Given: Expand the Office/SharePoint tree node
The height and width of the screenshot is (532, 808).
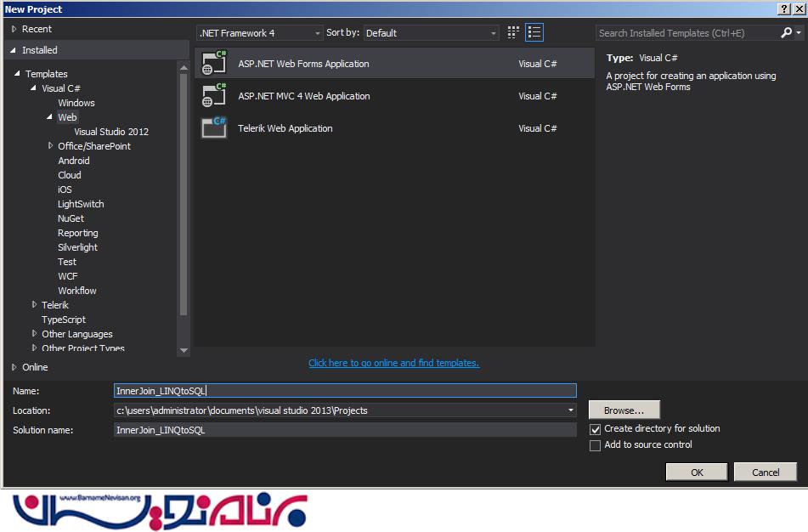Looking at the screenshot, I should pos(51,146).
